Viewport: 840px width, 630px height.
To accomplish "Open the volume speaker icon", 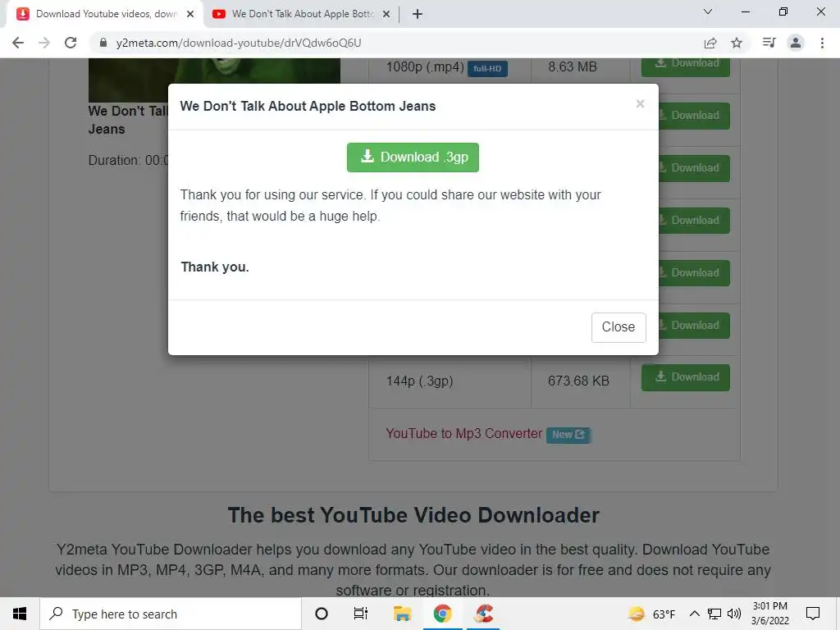I will (734, 614).
